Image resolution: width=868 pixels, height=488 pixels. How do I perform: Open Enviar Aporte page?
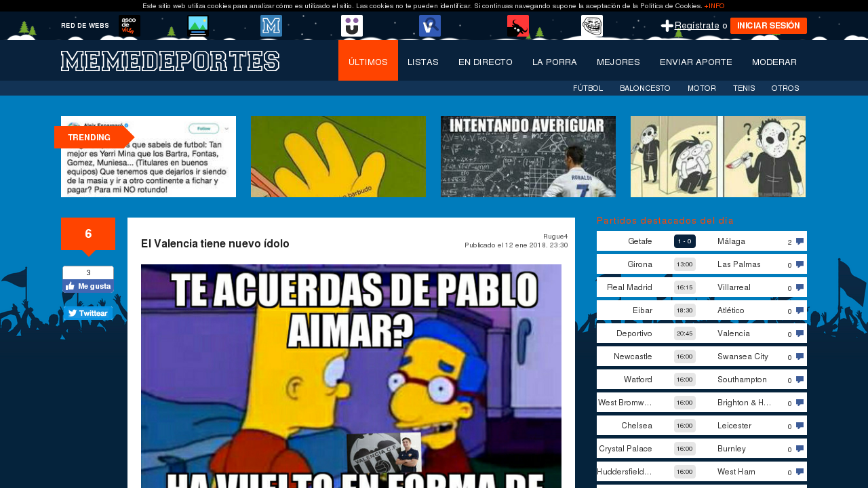point(696,62)
